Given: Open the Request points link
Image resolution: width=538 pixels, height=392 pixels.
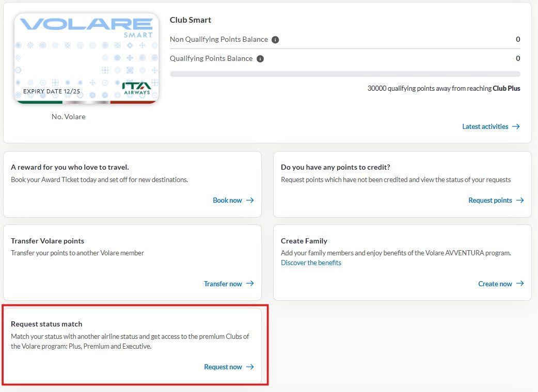Looking at the screenshot, I should (x=490, y=200).
